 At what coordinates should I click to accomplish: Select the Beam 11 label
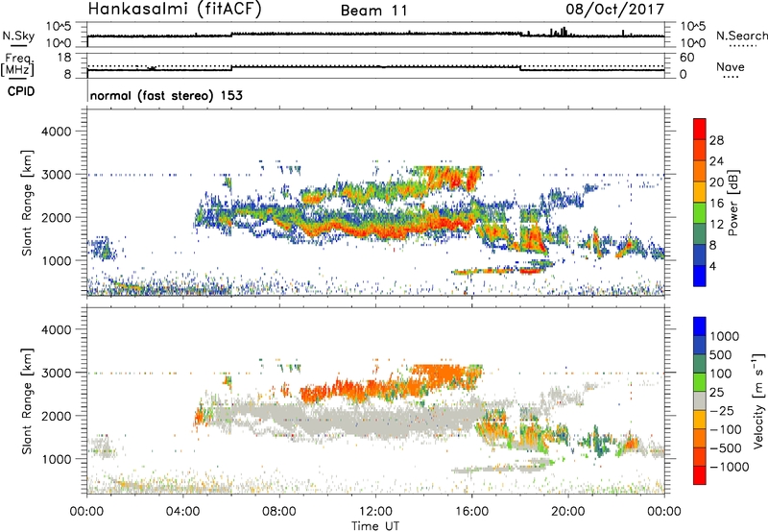[374, 11]
